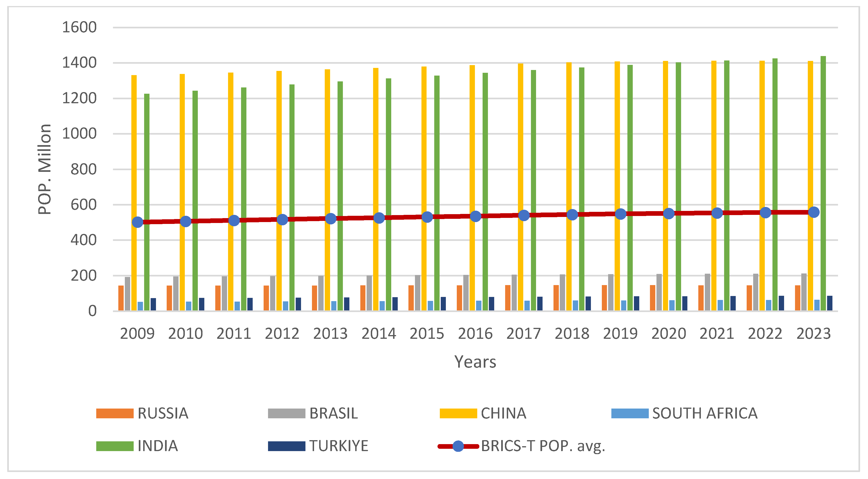This screenshot has height=479, width=868.
Task: Click the RUSSIA orange legend swatch
Action: point(115,413)
